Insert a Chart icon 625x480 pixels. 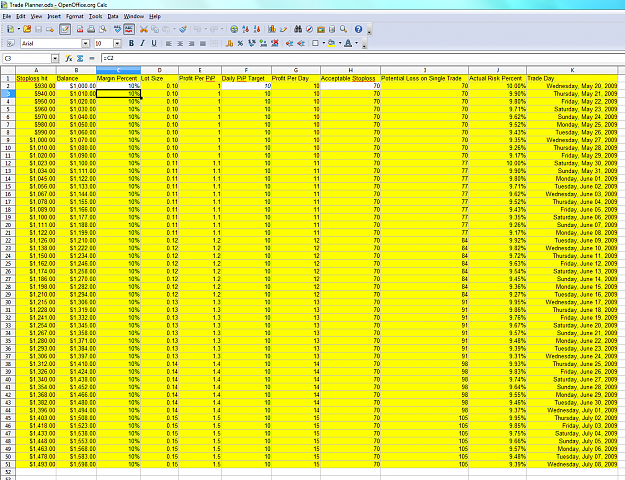click(272, 29)
